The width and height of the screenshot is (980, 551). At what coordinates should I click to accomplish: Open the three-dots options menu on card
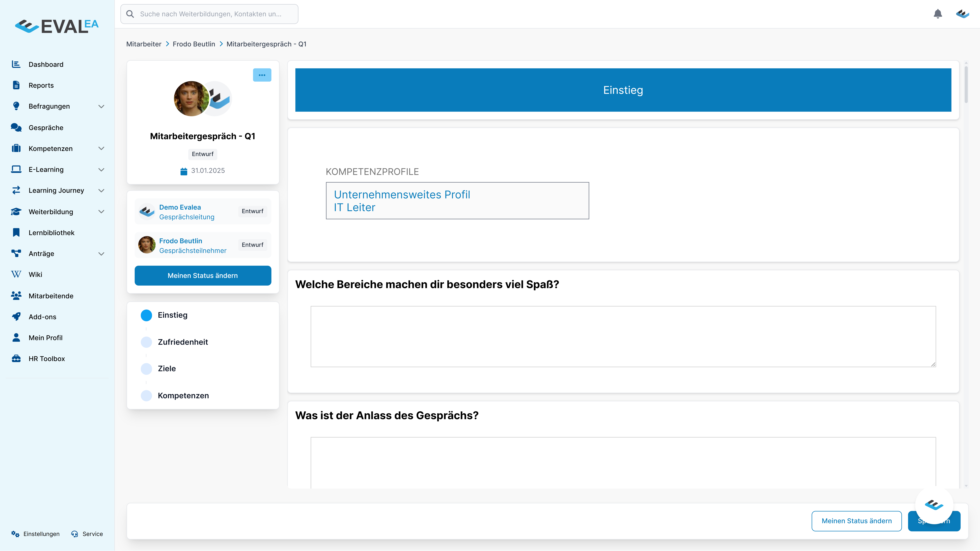click(262, 75)
